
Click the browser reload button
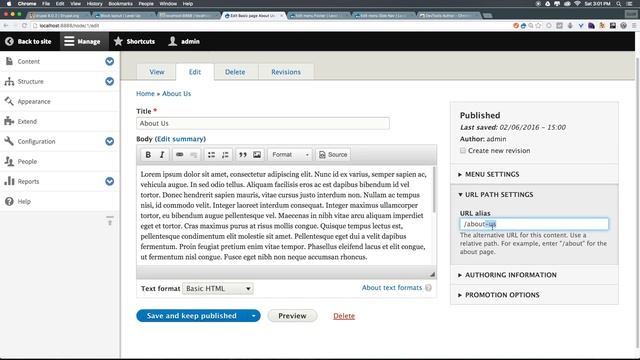[24, 26]
